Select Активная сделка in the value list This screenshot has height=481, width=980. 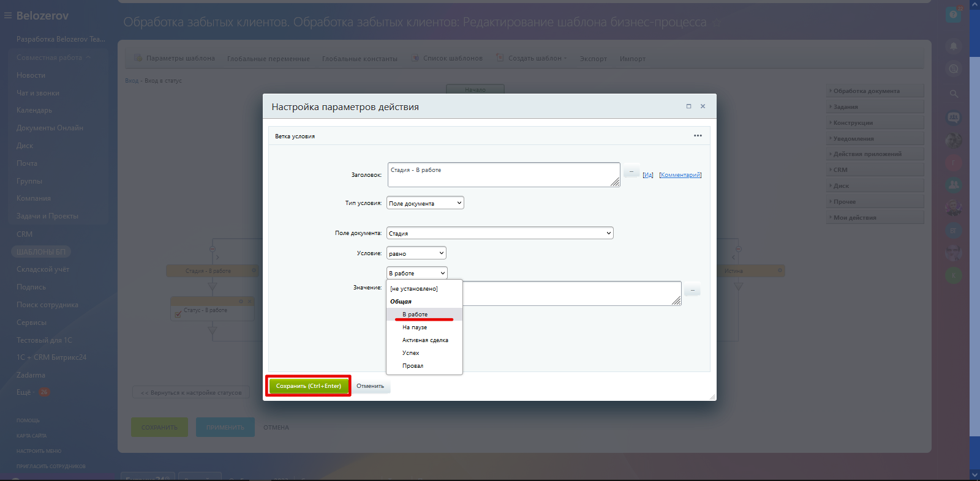424,340
